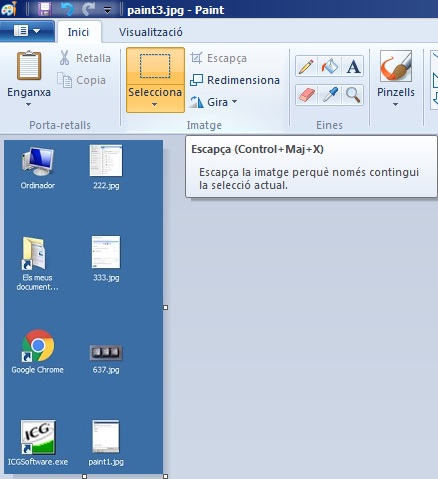This screenshot has height=479, width=438.
Task: Select the Text tool (A)
Action: pos(353,66)
